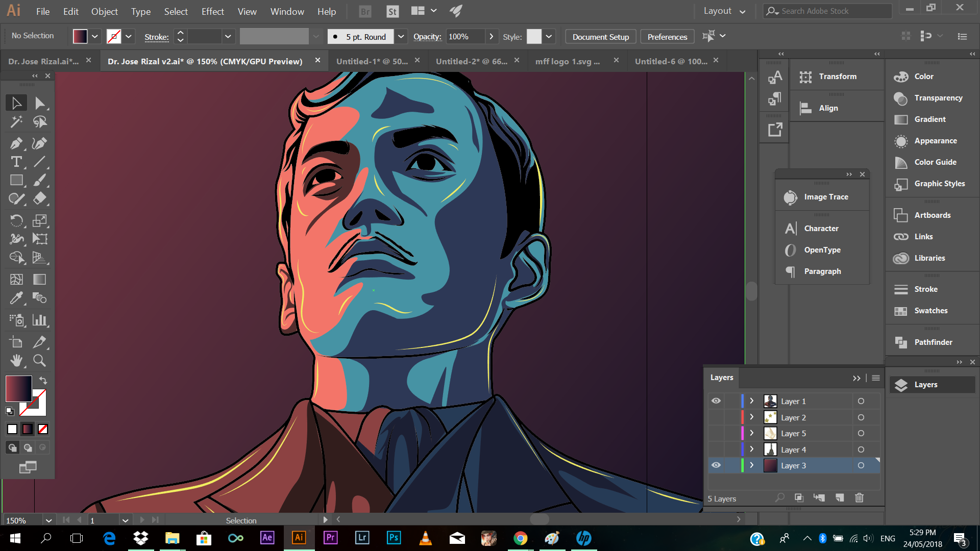Delete selection with Layers trash icon
The height and width of the screenshot is (551, 980).
click(859, 498)
